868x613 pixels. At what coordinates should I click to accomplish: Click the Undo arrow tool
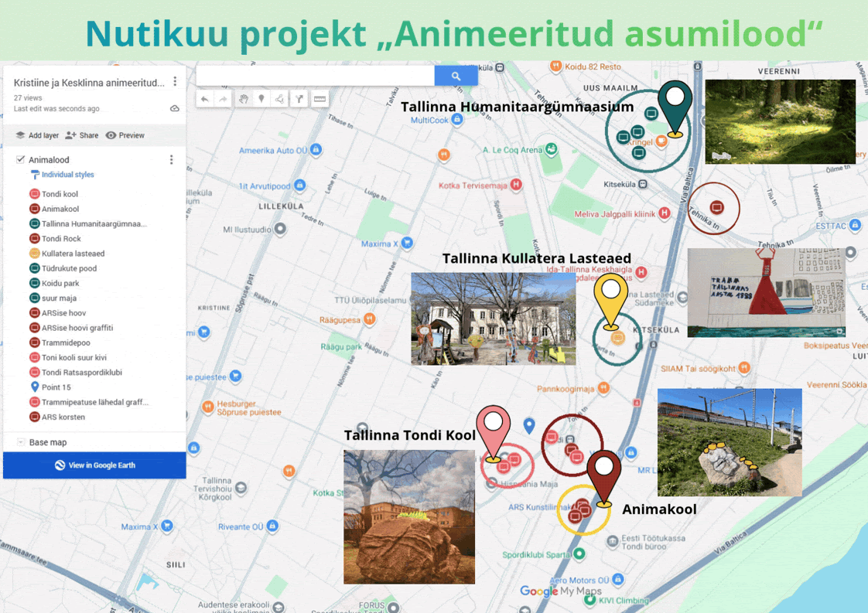(205, 99)
